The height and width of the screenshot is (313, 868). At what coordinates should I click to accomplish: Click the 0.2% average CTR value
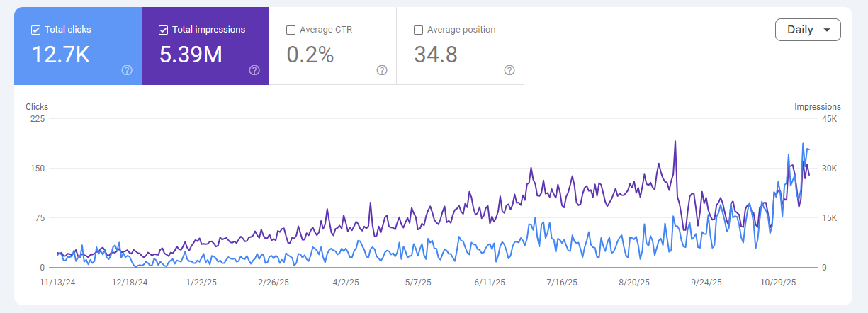click(x=310, y=55)
